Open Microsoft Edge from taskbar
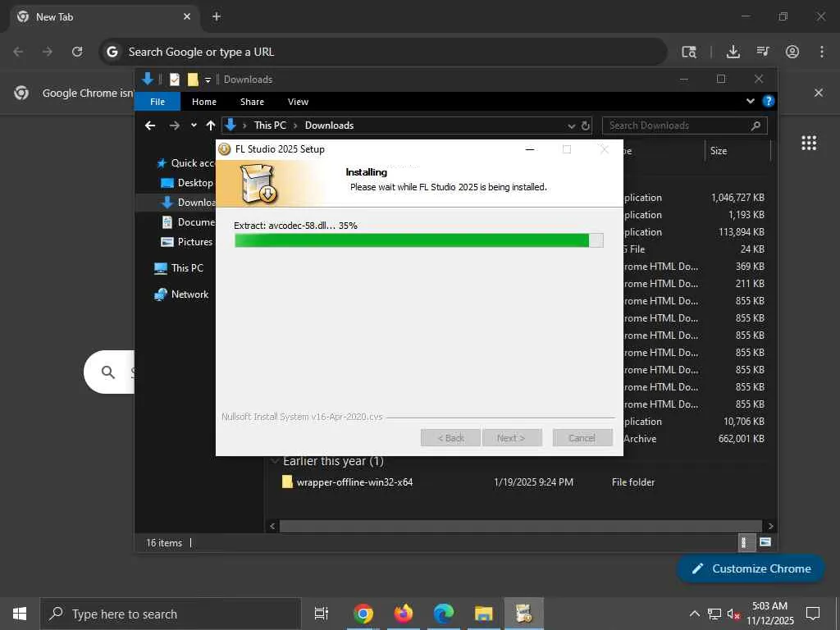840x630 pixels. click(x=444, y=614)
